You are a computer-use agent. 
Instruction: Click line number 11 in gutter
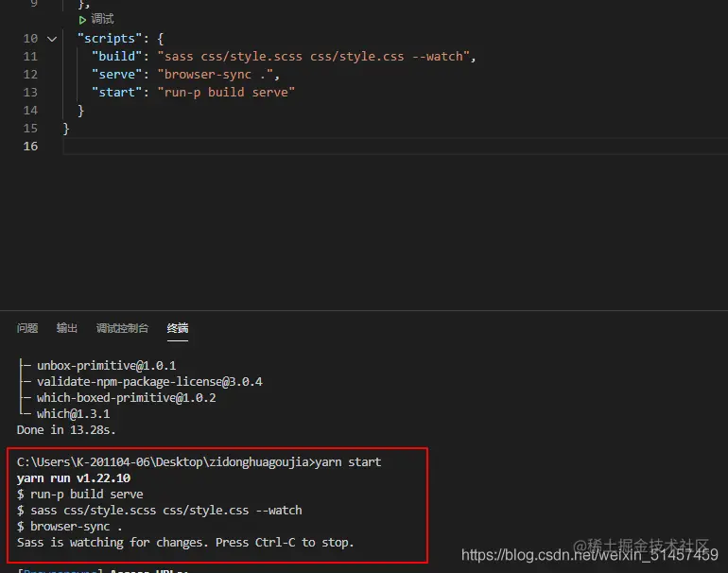click(x=30, y=57)
